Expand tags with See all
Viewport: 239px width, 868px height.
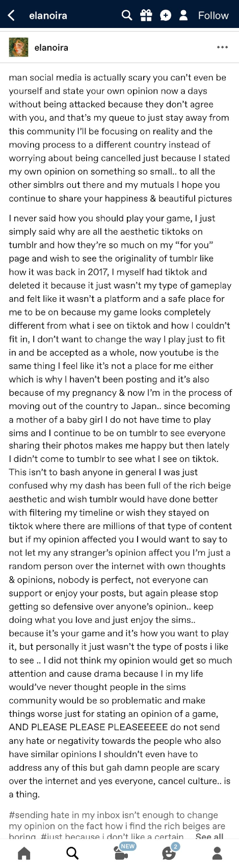tap(209, 836)
